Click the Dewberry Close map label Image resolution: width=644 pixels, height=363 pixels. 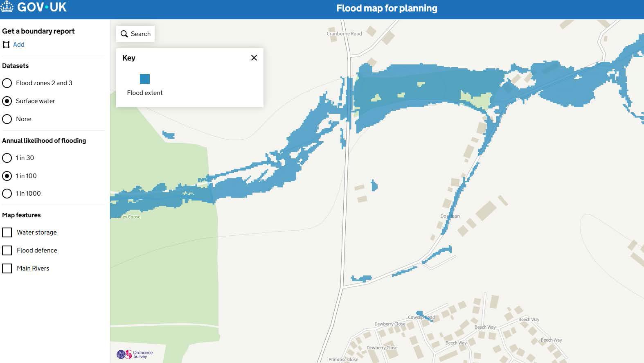click(390, 324)
